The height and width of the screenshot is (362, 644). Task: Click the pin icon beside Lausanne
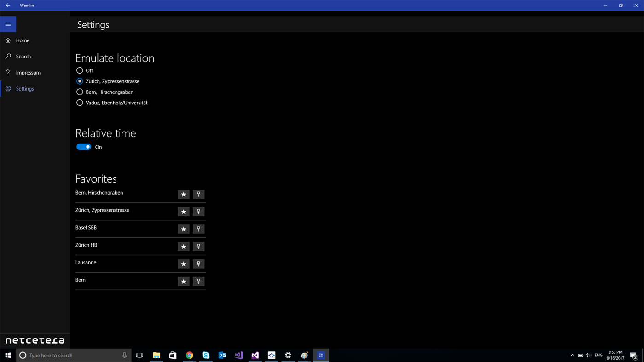click(x=198, y=264)
